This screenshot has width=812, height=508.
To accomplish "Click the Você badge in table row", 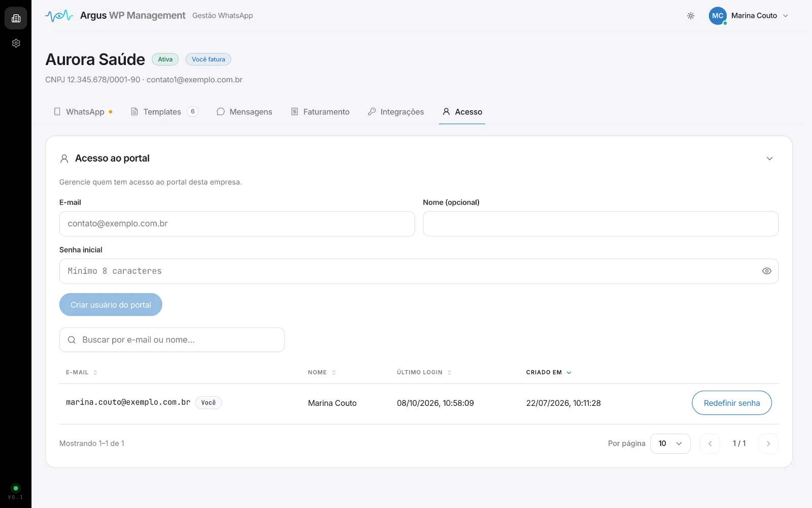I will (x=208, y=403).
